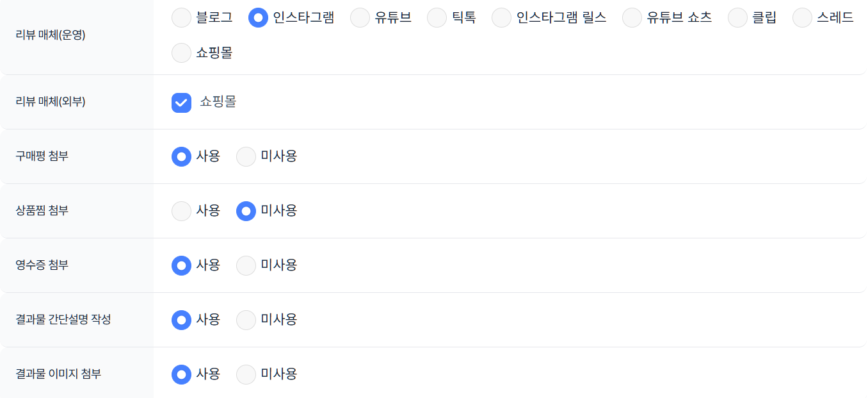Screen dimensions: 868x398
Task: Uncheck the 쇼핑몰 external review media checkbox
Action: 181,102
